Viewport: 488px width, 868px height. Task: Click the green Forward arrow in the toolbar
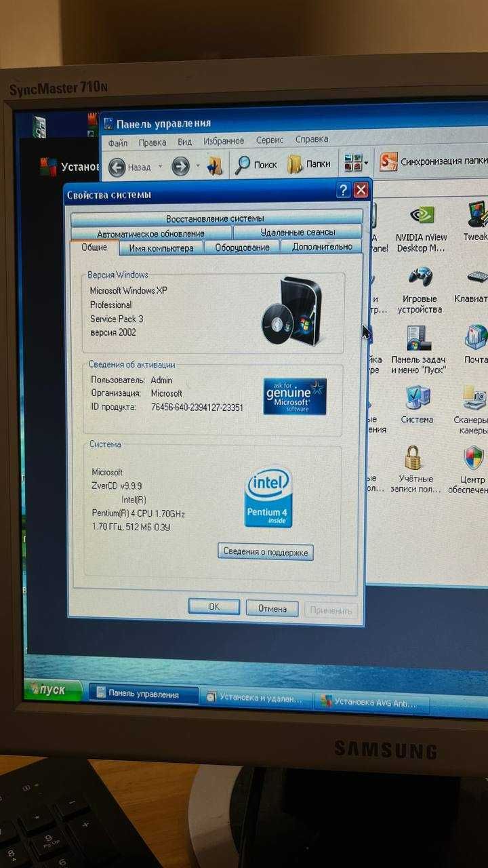pyautogui.click(x=180, y=165)
